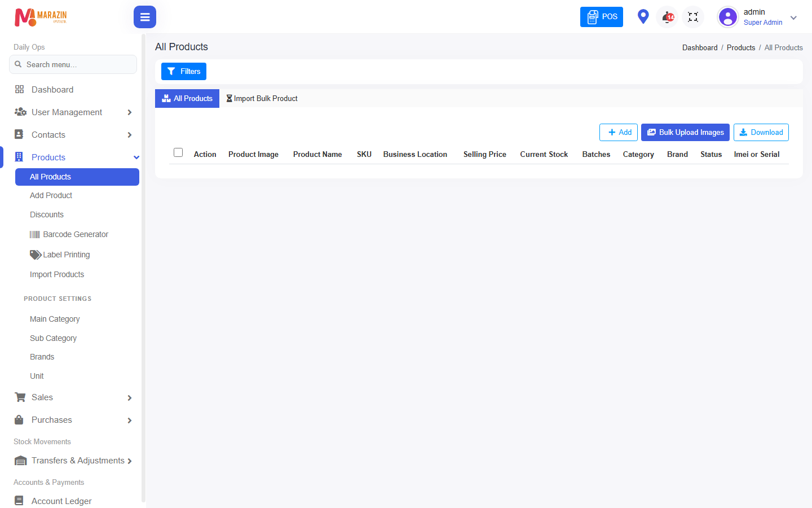Open the Filters panel
Screen dimensions: 812x508
pos(184,72)
